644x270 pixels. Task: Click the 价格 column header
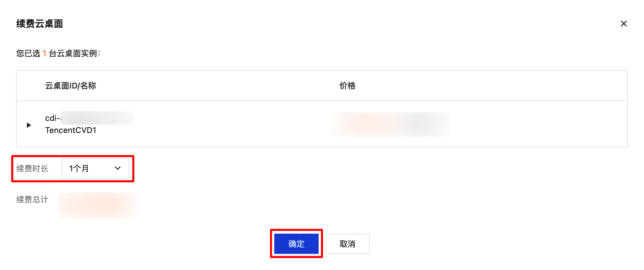[x=347, y=86]
